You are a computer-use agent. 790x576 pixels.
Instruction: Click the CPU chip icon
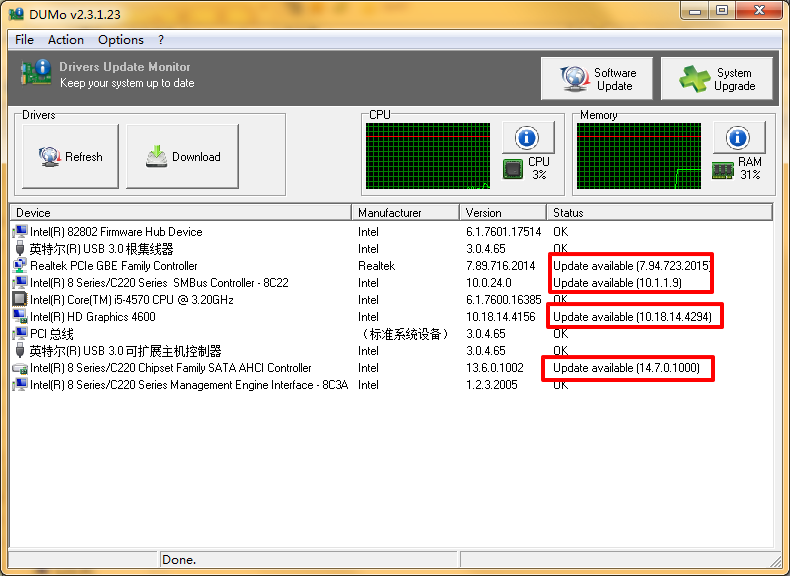513,169
